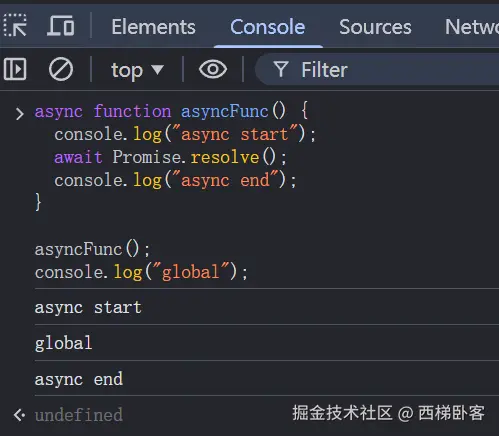The image size is (499, 436).
Task: Click the input chevron beside async function
Action: (x=20, y=113)
